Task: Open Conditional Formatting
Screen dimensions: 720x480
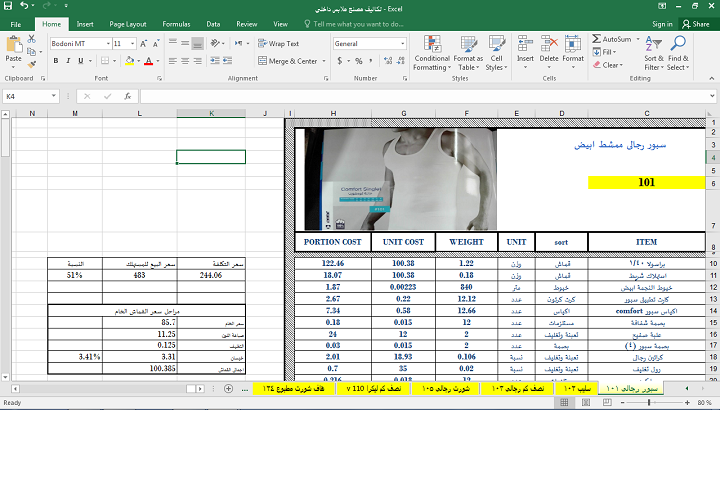Action: pyautogui.click(x=432, y=53)
